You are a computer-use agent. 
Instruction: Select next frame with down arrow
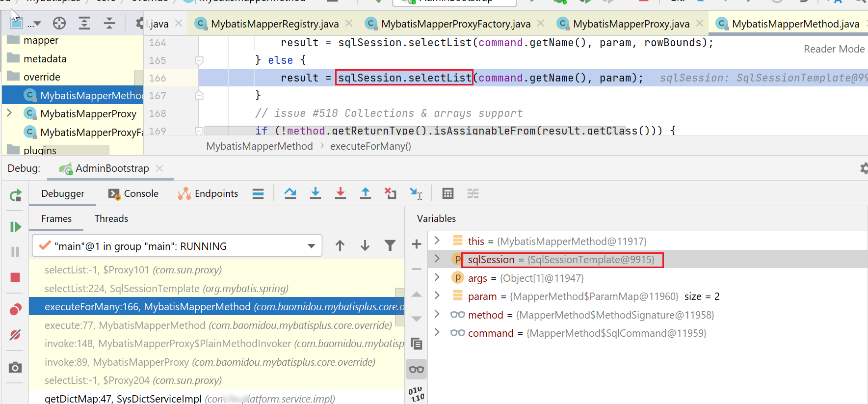(x=365, y=245)
